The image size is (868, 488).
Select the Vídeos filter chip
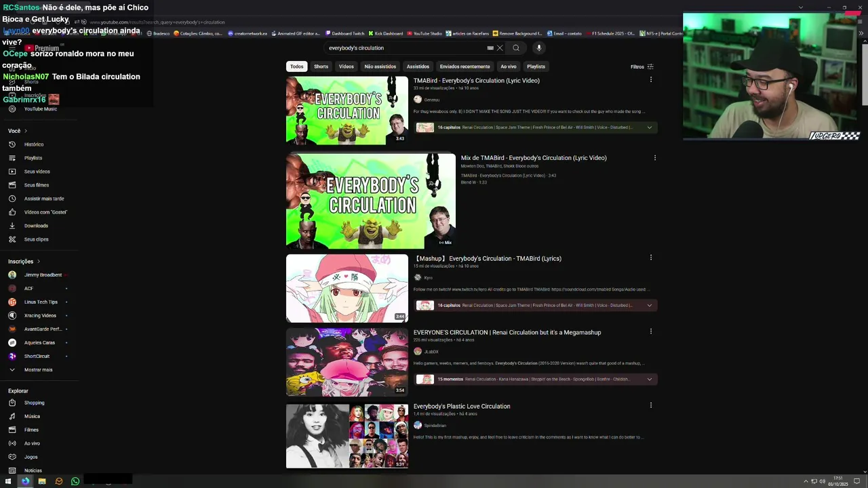coord(347,66)
